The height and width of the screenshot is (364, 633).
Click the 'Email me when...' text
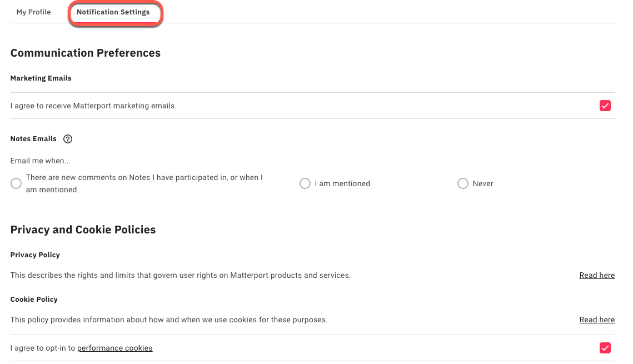pyautogui.click(x=41, y=161)
